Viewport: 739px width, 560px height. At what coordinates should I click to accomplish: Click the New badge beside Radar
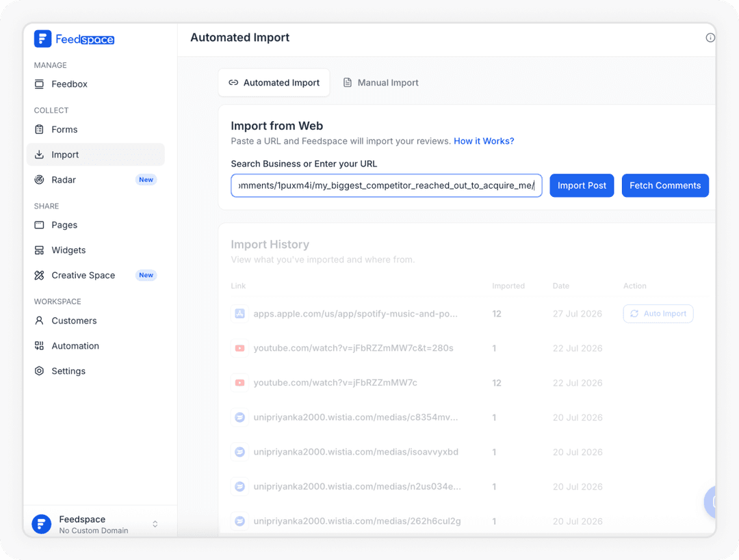146,180
